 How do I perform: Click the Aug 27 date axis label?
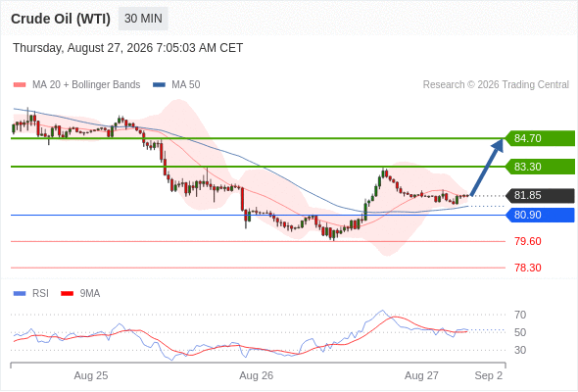[x=421, y=375]
